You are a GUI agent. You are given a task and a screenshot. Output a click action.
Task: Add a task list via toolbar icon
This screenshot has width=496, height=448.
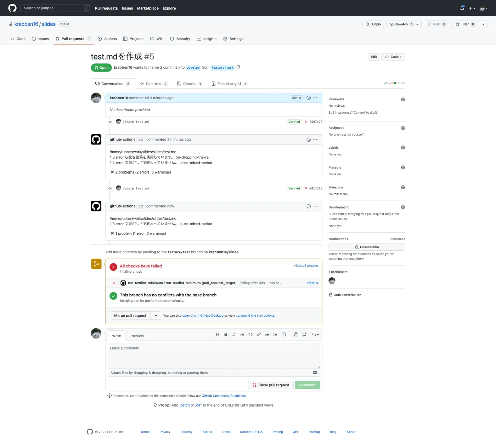click(x=283, y=335)
